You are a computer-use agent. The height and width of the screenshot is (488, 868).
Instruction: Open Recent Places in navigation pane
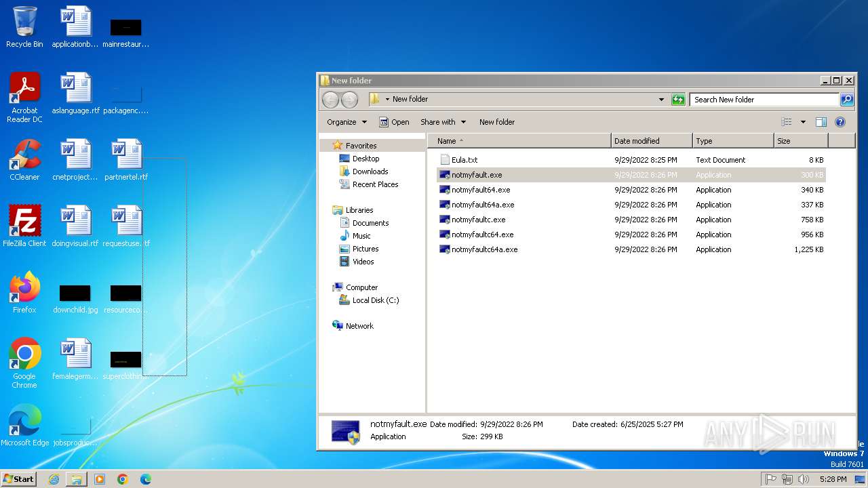click(x=375, y=184)
